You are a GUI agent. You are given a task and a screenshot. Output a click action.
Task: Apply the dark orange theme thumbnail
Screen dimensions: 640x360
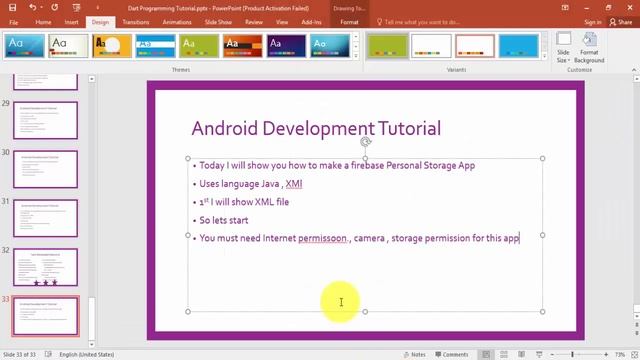[x=243, y=46]
